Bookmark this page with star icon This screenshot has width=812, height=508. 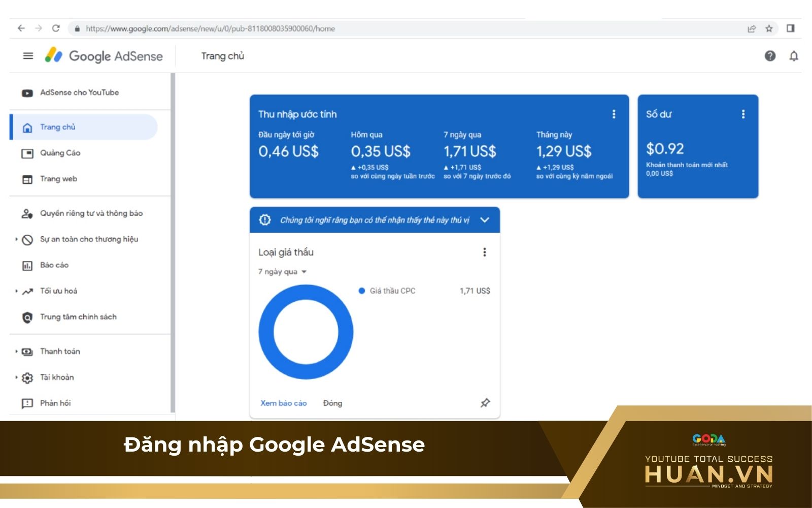tap(769, 28)
